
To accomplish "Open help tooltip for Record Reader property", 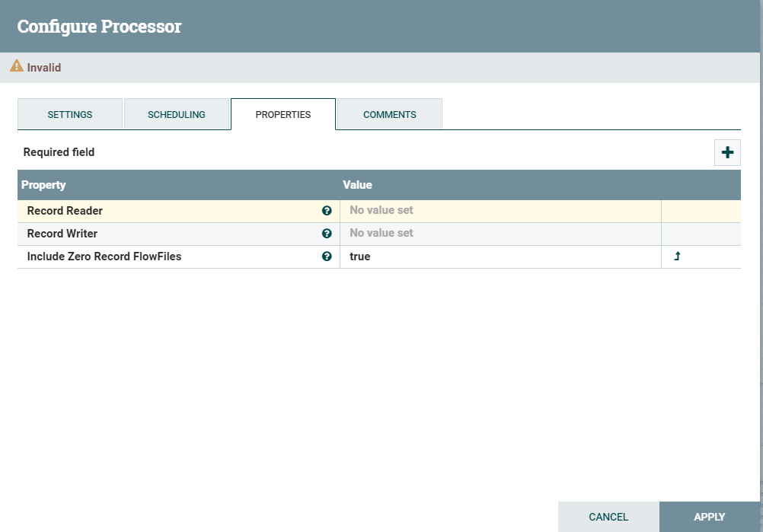I will coord(327,210).
